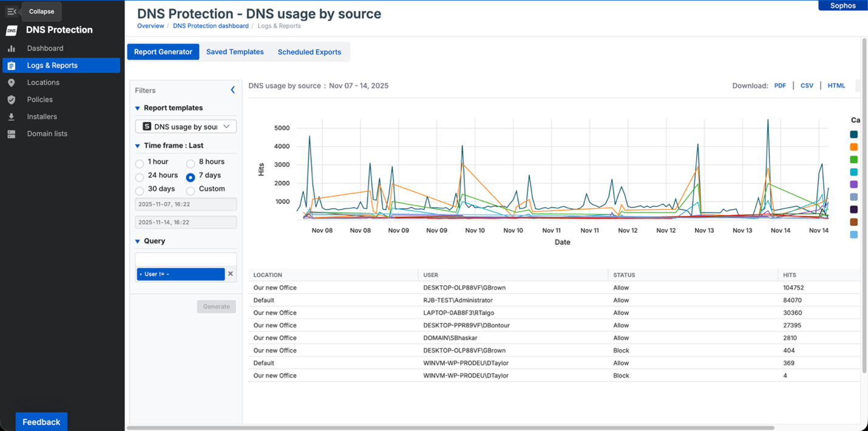Select the first teal legend color swatch
Image resolution: width=868 pixels, height=431 pixels.
[x=854, y=134]
